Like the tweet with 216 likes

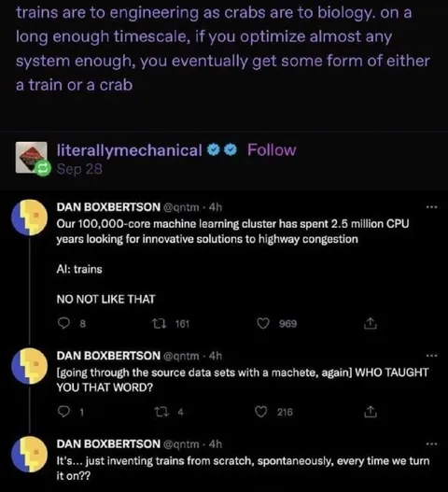[261, 412]
